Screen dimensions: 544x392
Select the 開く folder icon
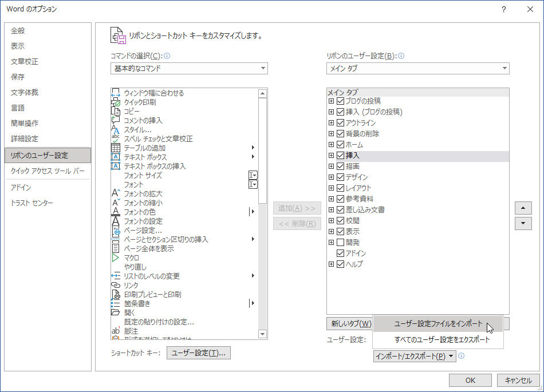click(116, 312)
